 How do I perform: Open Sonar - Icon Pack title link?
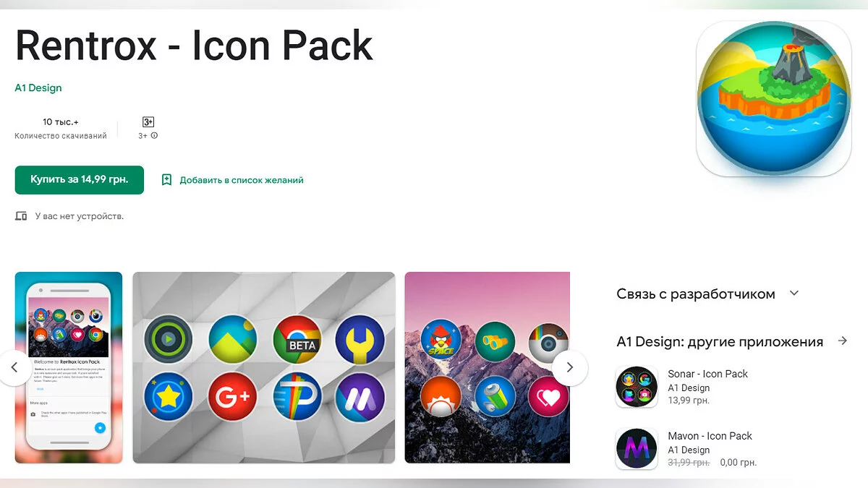pyautogui.click(x=708, y=374)
